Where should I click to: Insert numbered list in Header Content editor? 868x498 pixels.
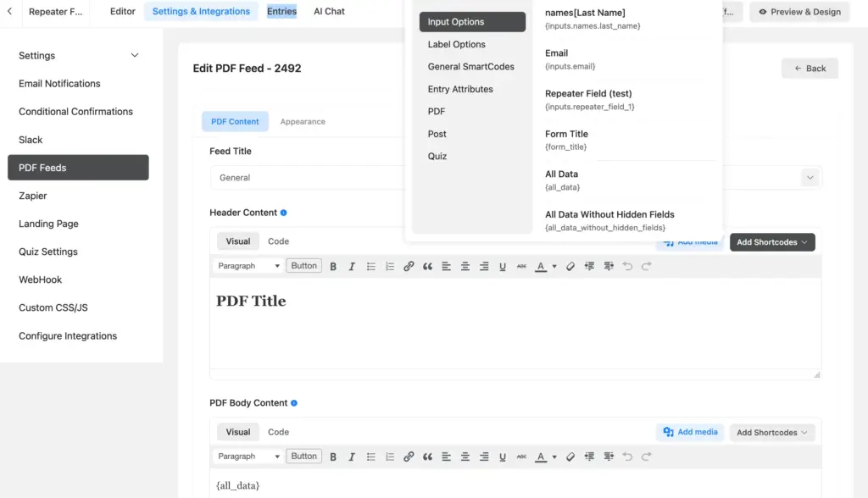390,266
